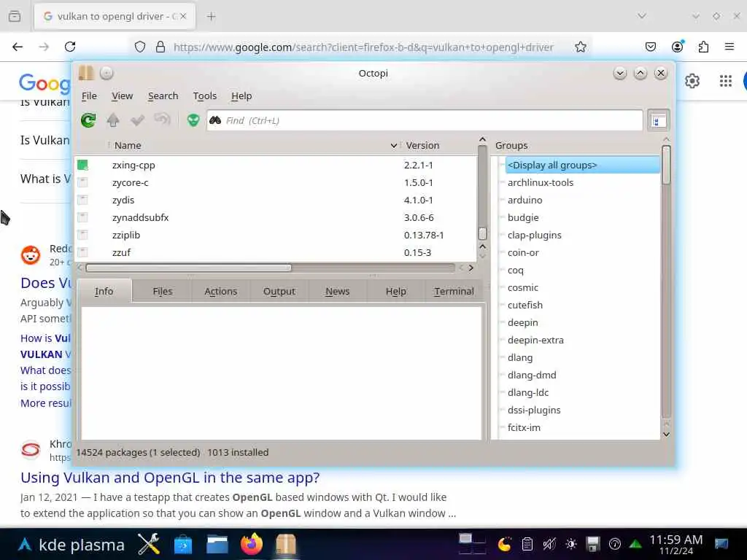Open Octopi Search menu
Screen dimensions: 747x560
tap(163, 96)
